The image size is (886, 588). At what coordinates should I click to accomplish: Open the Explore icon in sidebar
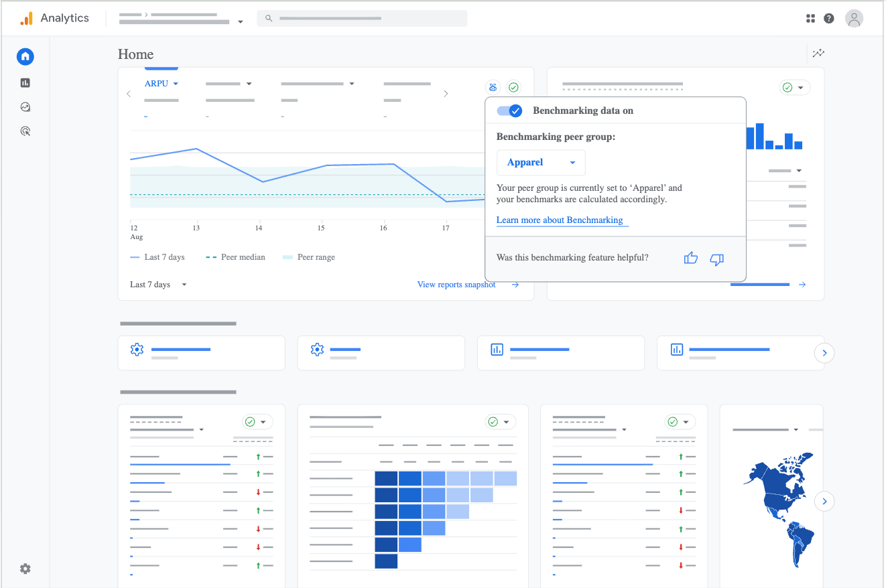(25, 107)
